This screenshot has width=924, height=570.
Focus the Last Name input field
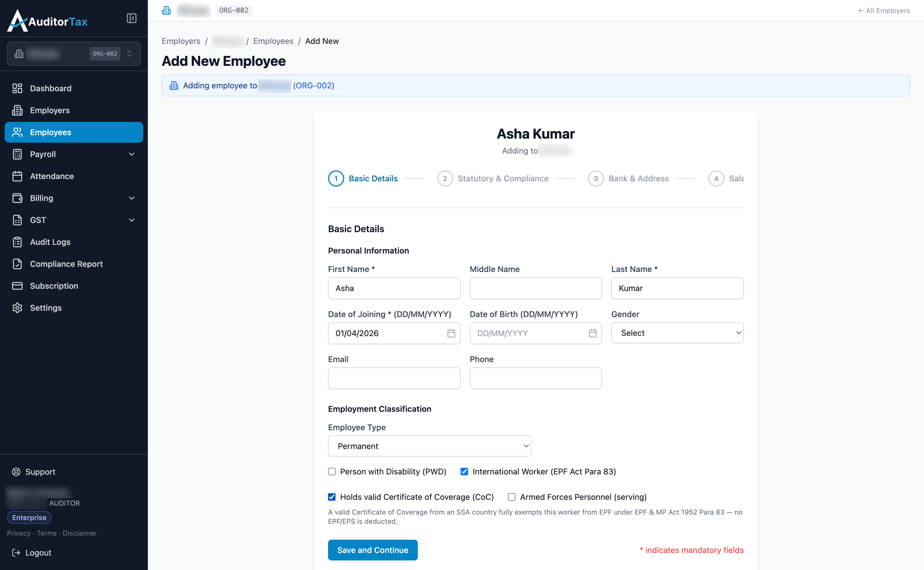coord(677,288)
